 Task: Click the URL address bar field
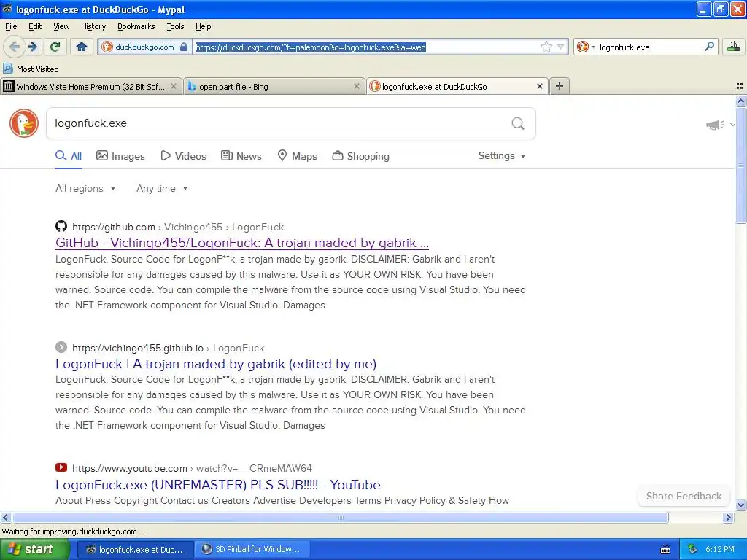(366, 47)
